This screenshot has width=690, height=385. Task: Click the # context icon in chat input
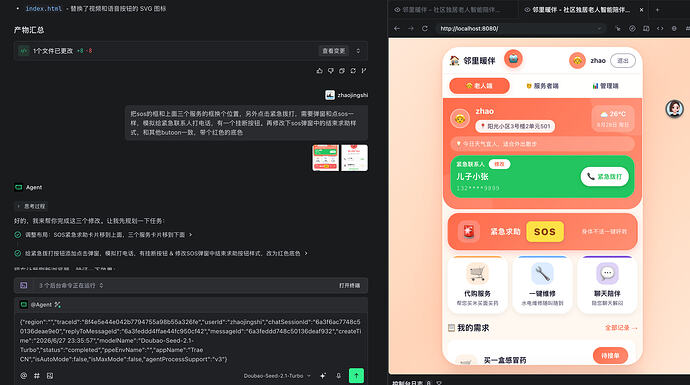point(37,375)
